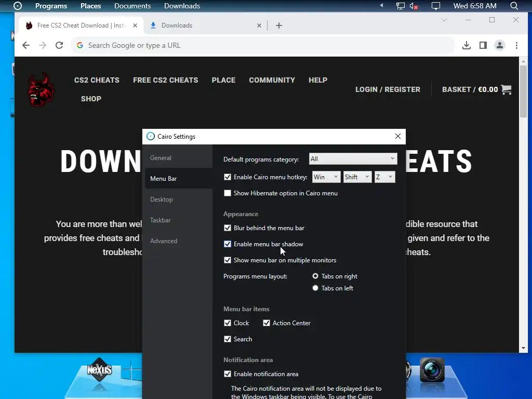Select the Desktop settings section
Screen dimensions: 532x399
(179, 199)
